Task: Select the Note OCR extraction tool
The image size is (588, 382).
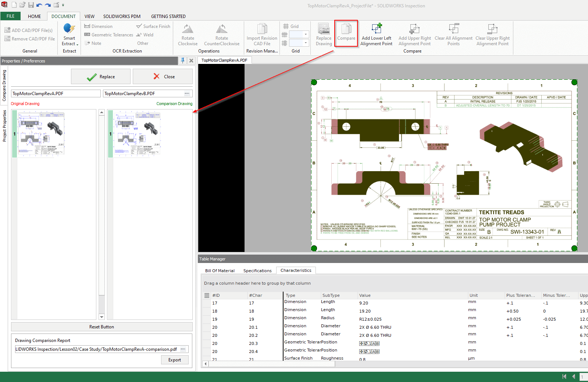Action: pos(93,43)
